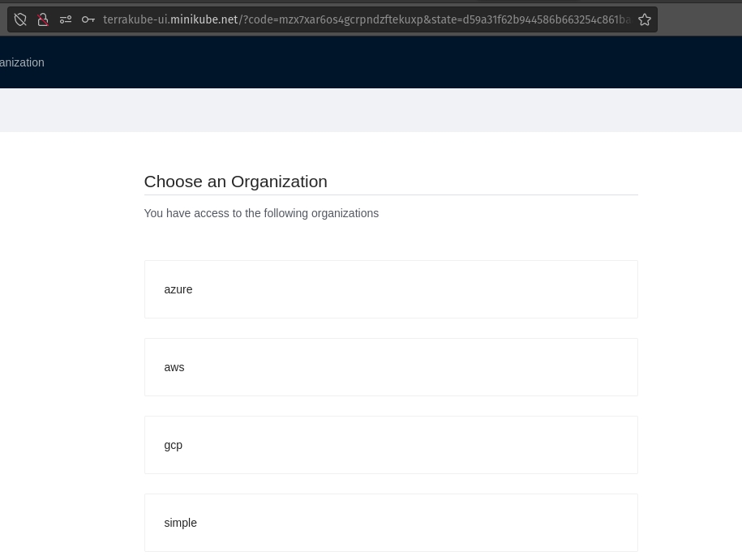This screenshot has width=742, height=560.
Task: Click empty area of dark navigation header
Action: click(405, 62)
